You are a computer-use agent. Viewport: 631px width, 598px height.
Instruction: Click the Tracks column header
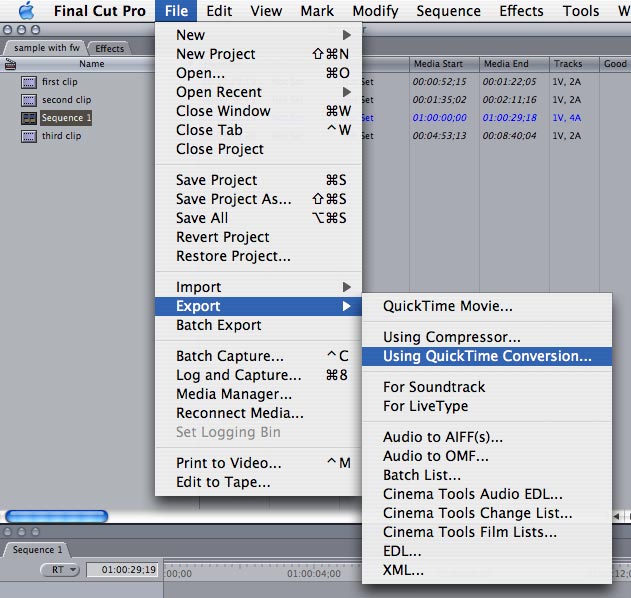(x=574, y=64)
